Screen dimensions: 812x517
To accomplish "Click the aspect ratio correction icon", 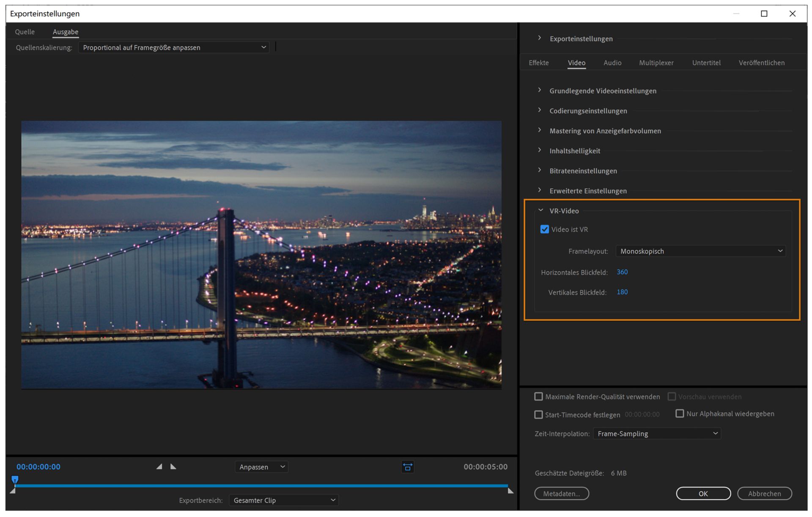I will (x=407, y=467).
